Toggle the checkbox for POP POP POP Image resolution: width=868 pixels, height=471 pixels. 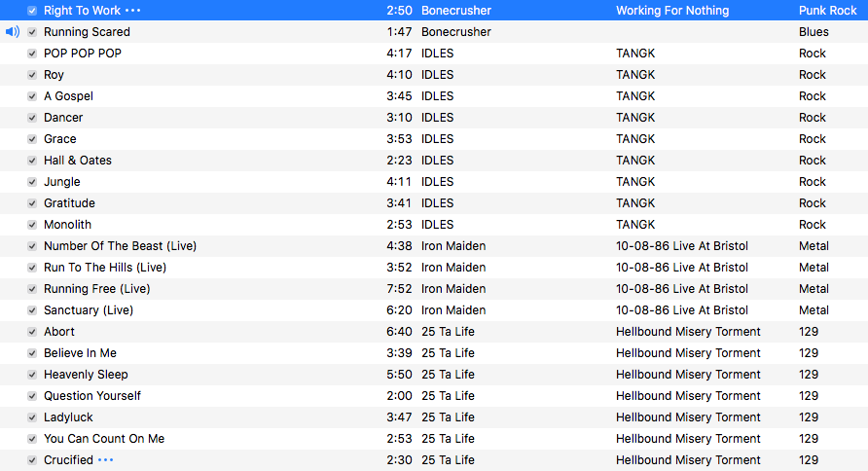[32, 54]
